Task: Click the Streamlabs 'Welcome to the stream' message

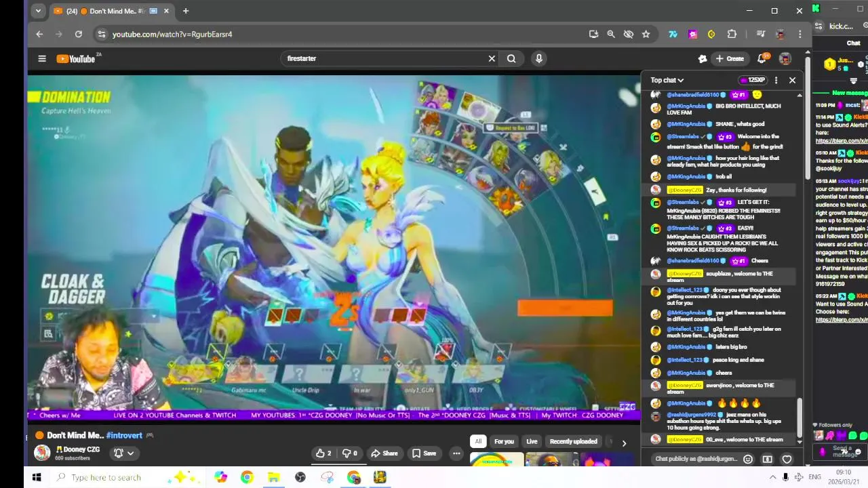Action: tap(724, 141)
